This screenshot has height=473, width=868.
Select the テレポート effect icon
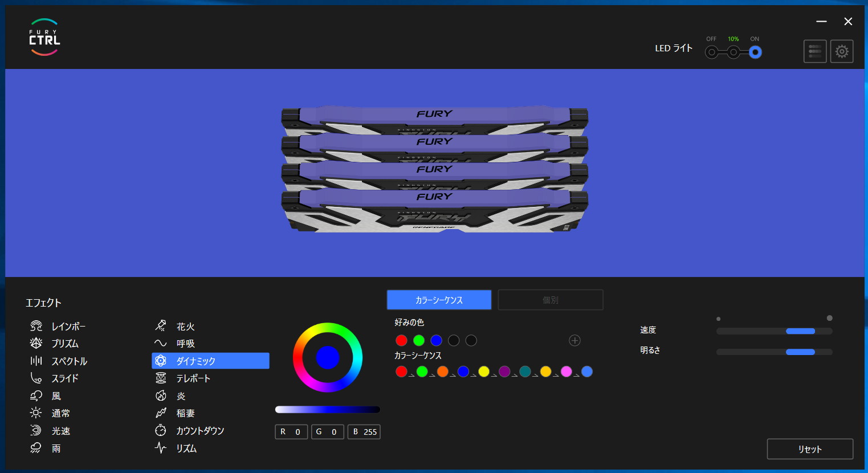pos(161,378)
